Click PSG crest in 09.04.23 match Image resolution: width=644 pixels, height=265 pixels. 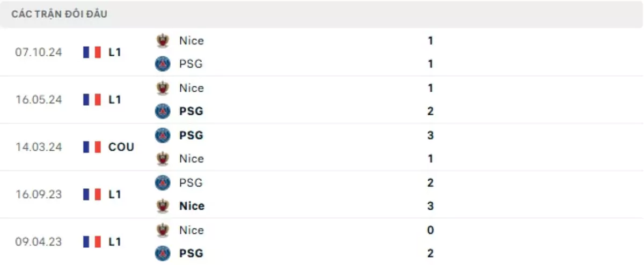coord(162,253)
